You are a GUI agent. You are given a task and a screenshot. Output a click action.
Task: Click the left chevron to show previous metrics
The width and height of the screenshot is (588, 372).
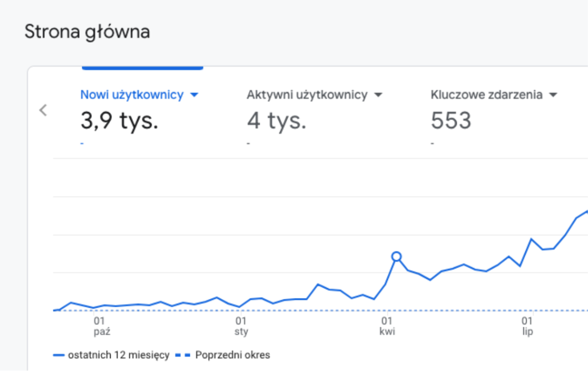(x=43, y=110)
